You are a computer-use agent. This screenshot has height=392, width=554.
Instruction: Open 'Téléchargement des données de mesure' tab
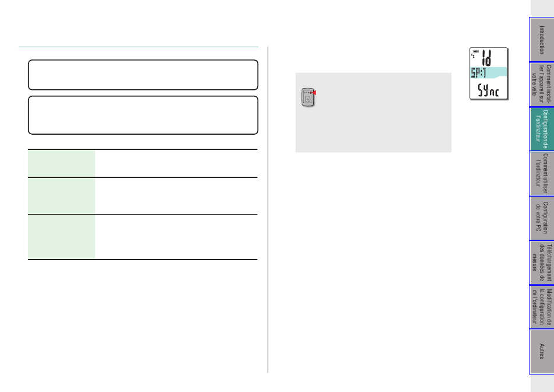click(542, 262)
